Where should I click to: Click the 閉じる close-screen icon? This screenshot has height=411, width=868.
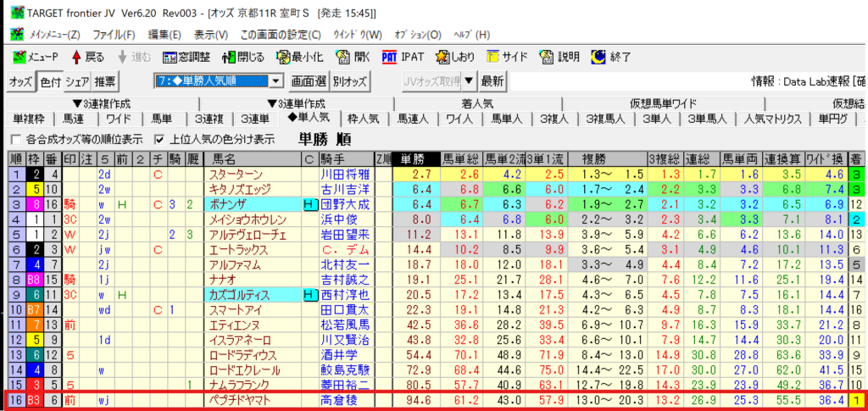[x=243, y=57]
